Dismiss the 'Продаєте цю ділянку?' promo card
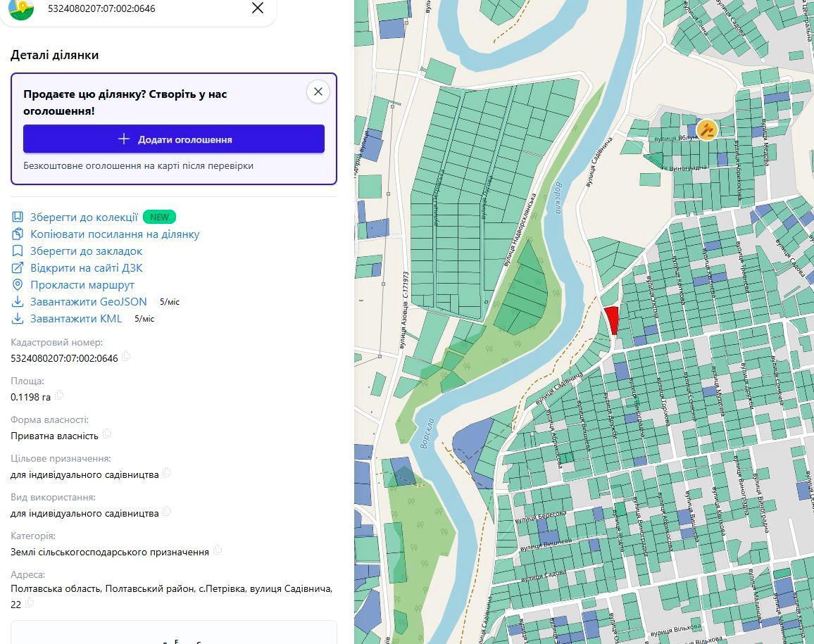814x644 pixels. [318, 92]
